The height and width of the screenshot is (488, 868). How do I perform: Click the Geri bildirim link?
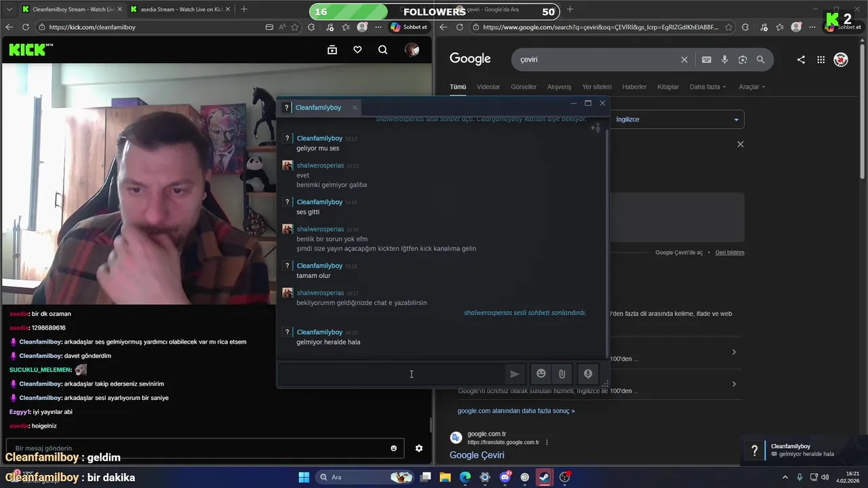730,252
